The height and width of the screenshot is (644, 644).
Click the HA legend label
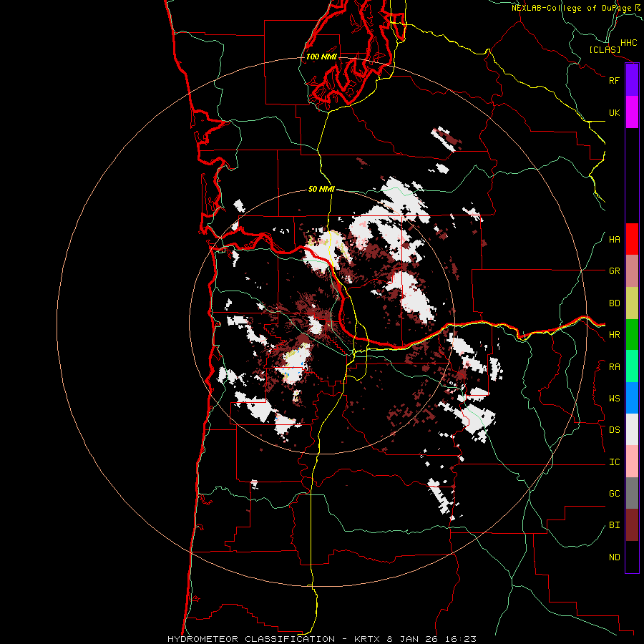[x=614, y=239]
